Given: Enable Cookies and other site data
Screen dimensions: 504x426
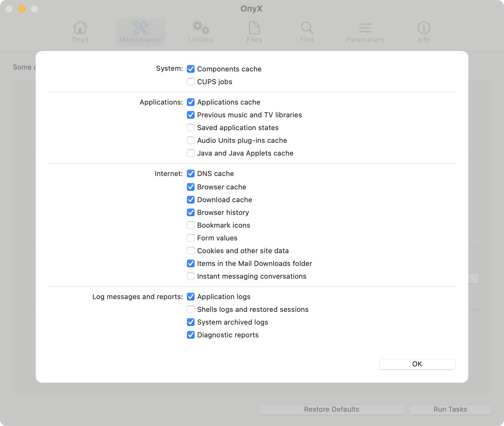Looking at the screenshot, I should tap(191, 251).
